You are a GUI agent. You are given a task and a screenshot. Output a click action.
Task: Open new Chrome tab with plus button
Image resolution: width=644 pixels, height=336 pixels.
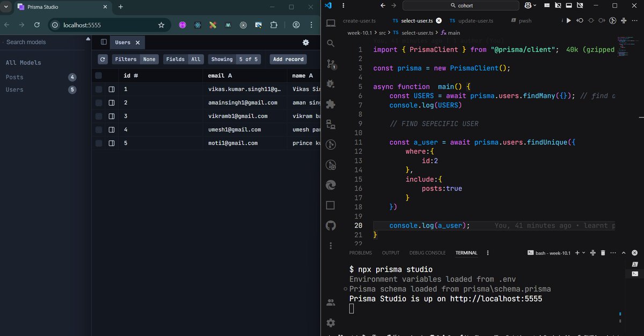[120, 7]
